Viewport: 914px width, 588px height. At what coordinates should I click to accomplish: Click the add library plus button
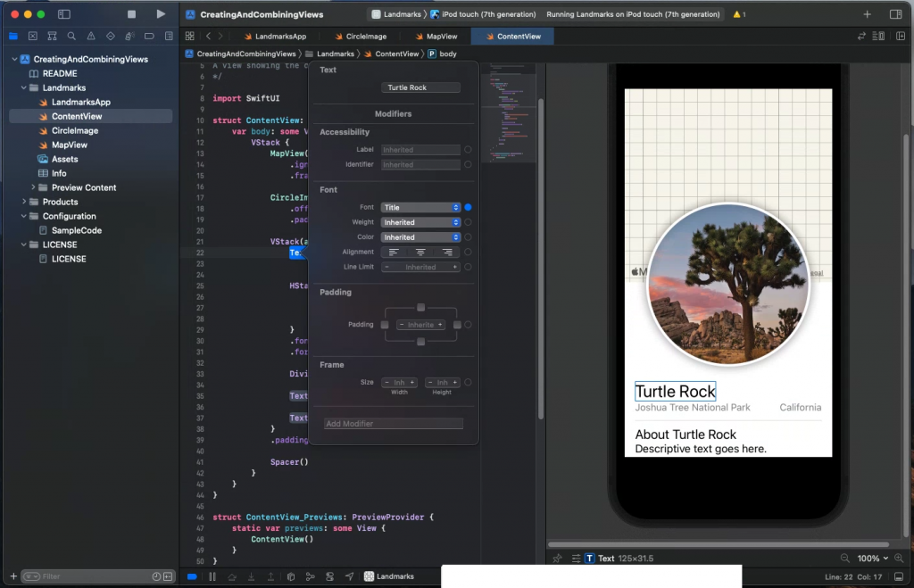click(x=867, y=14)
